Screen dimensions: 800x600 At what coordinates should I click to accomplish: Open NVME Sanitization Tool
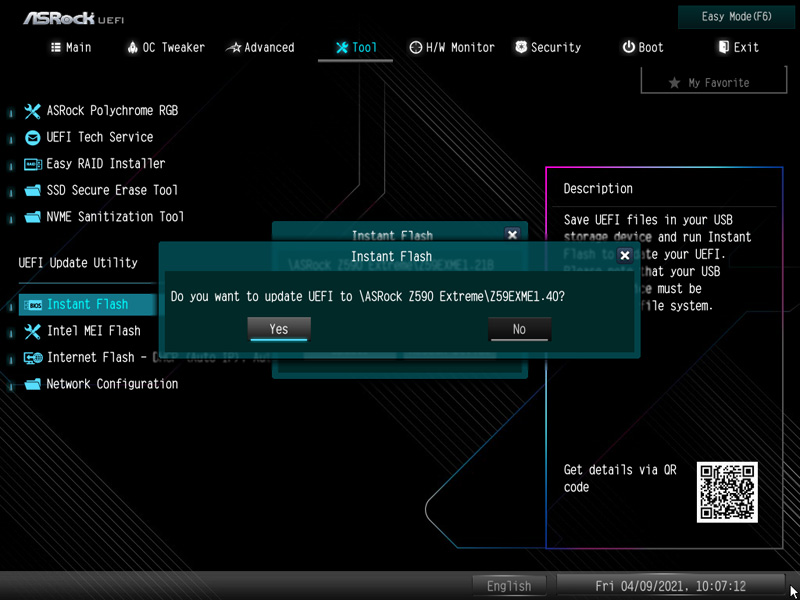(x=115, y=217)
